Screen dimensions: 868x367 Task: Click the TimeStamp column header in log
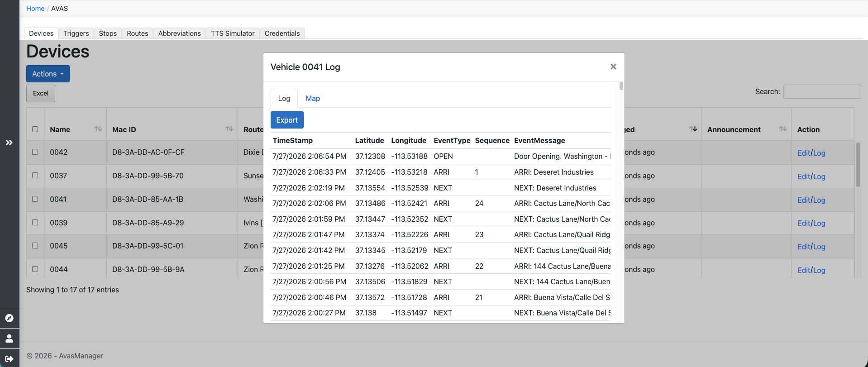point(292,140)
